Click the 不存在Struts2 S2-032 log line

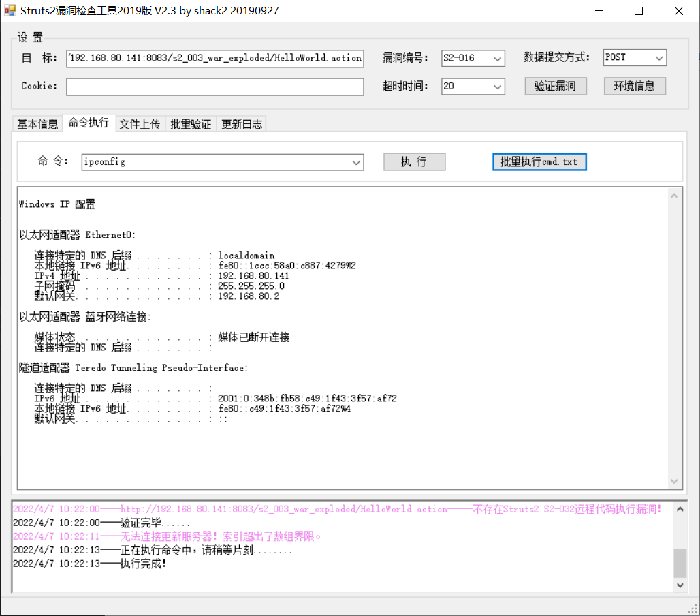(x=338, y=509)
